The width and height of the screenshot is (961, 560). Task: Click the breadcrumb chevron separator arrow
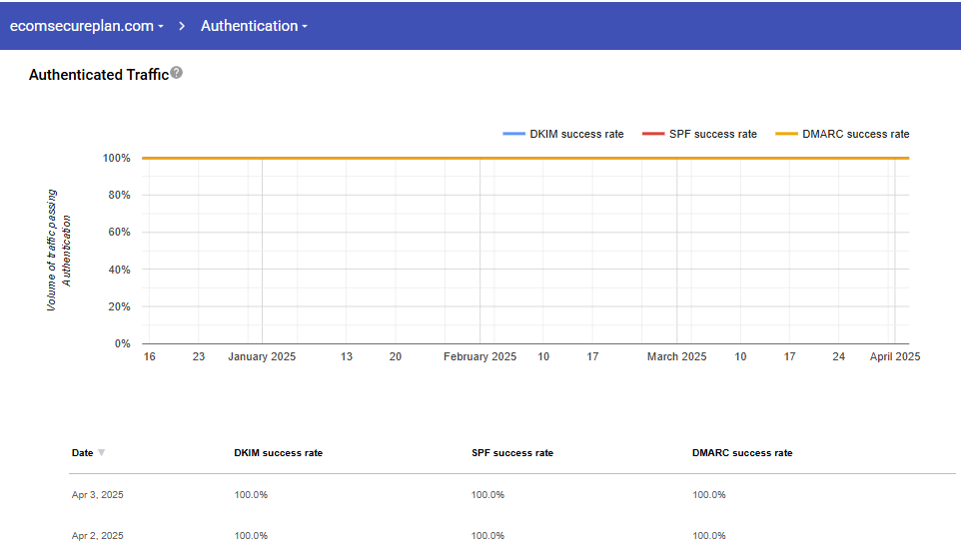[183, 26]
